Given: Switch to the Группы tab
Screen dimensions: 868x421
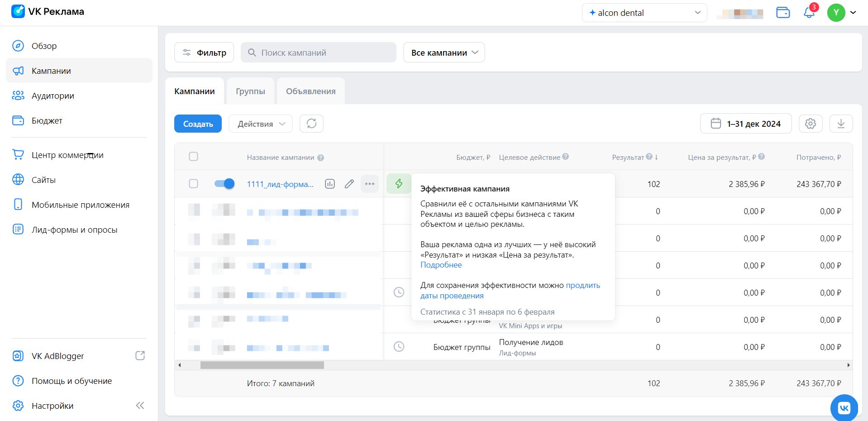Looking at the screenshot, I should pos(250,91).
